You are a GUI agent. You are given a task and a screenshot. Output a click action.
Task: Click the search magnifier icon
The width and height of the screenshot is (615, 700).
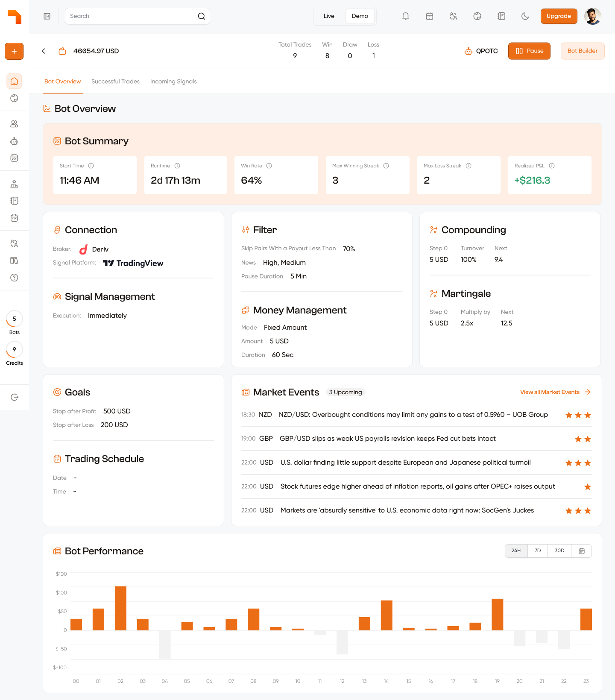click(x=202, y=16)
